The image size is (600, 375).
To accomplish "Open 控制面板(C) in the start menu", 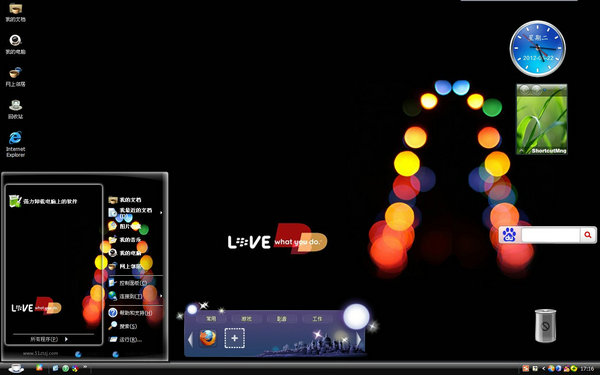I will [x=128, y=283].
